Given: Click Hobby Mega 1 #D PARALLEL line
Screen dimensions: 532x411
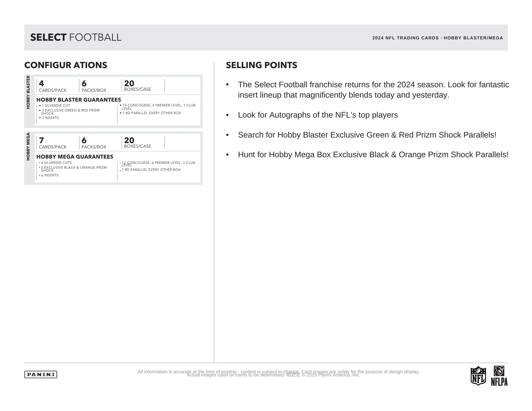Looking at the screenshot, I should click(x=150, y=170).
